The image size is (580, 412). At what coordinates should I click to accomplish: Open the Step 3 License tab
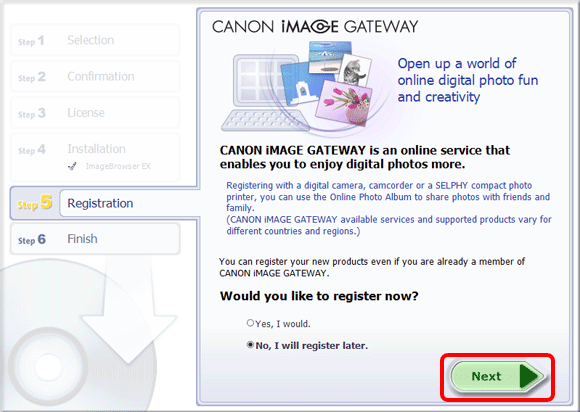point(95,113)
